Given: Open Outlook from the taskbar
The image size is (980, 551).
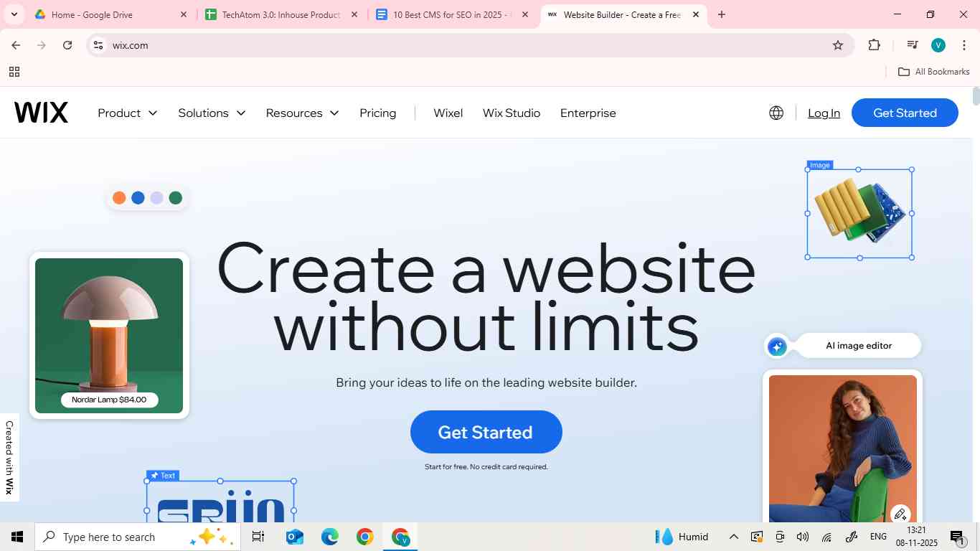Looking at the screenshot, I should (294, 537).
